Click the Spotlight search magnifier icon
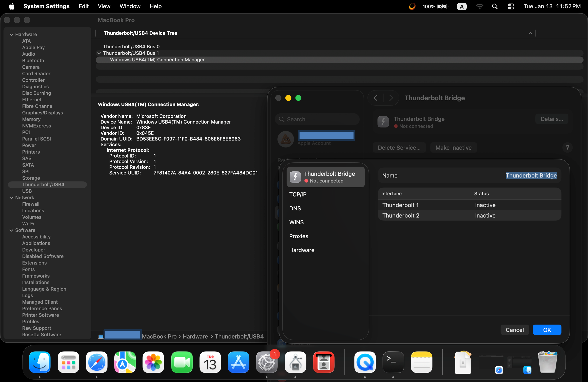This screenshot has width=588, height=382. (x=495, y=6)
